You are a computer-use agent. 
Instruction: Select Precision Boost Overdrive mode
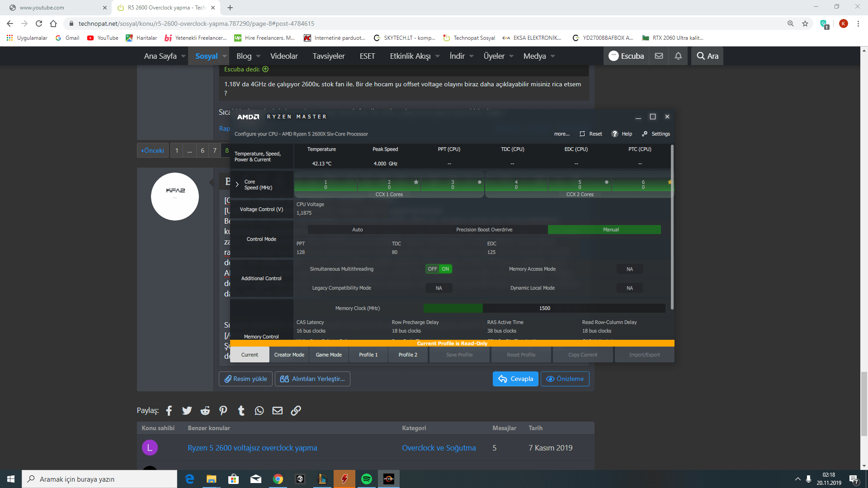pos(484,230)
